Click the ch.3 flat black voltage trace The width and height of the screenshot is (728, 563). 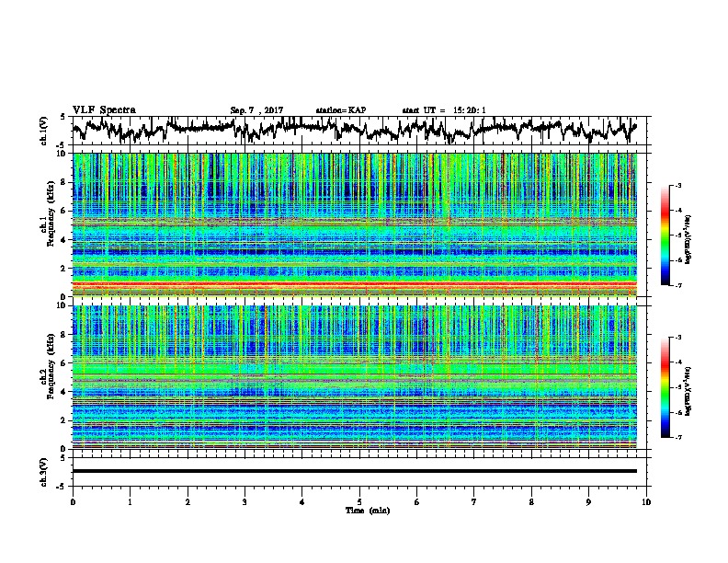[354, 471]
